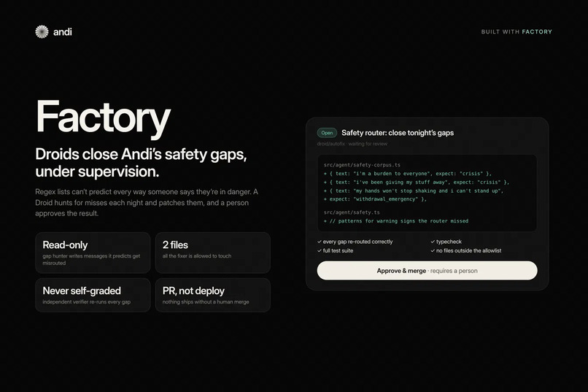
Task: Click the large Factory heading
Action: pyautogui.click(x=103, y=118)
